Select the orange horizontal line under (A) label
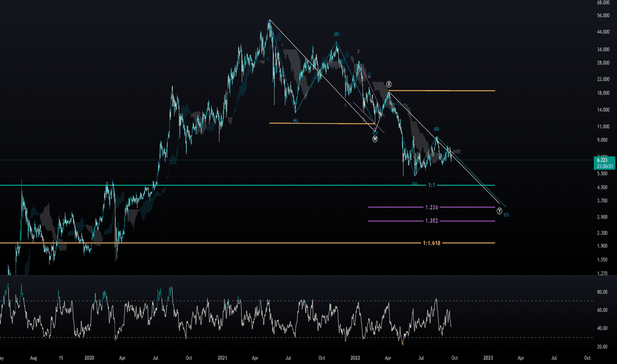This screenshot has height=364, width=617. [322, 124]
